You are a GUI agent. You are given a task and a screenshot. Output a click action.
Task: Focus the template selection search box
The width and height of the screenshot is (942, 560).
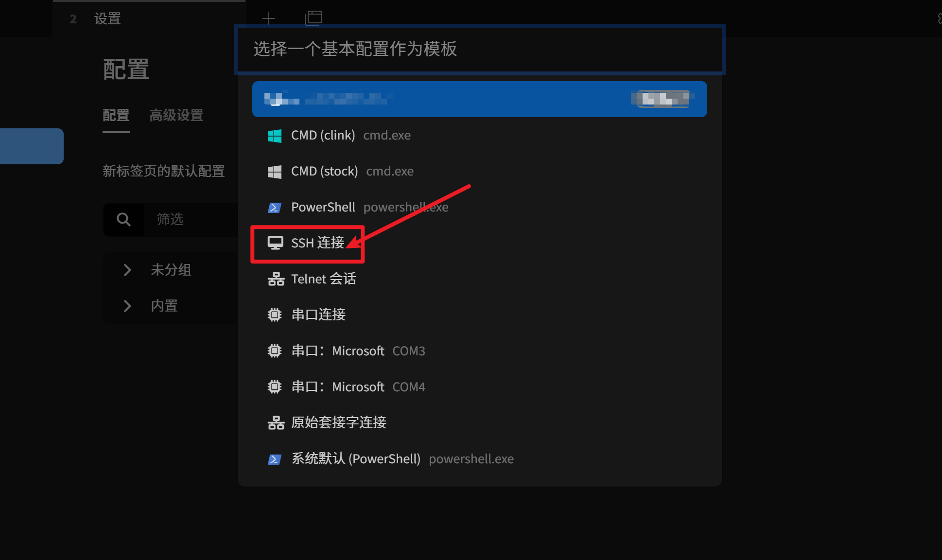point(480,50)
